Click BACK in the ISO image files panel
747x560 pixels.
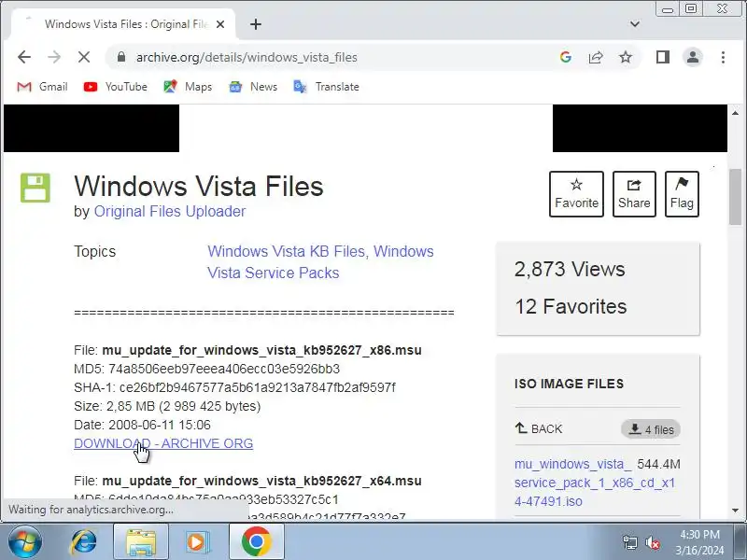point(539,428)
